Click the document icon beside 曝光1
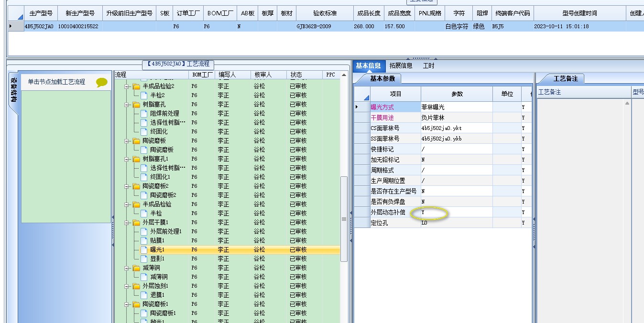 tap(144, 249)
